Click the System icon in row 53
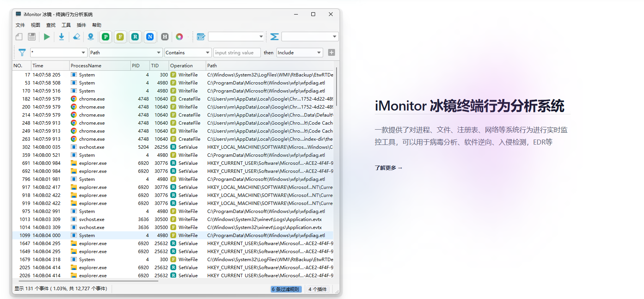The image size is (644, 299). click(74, 83)
